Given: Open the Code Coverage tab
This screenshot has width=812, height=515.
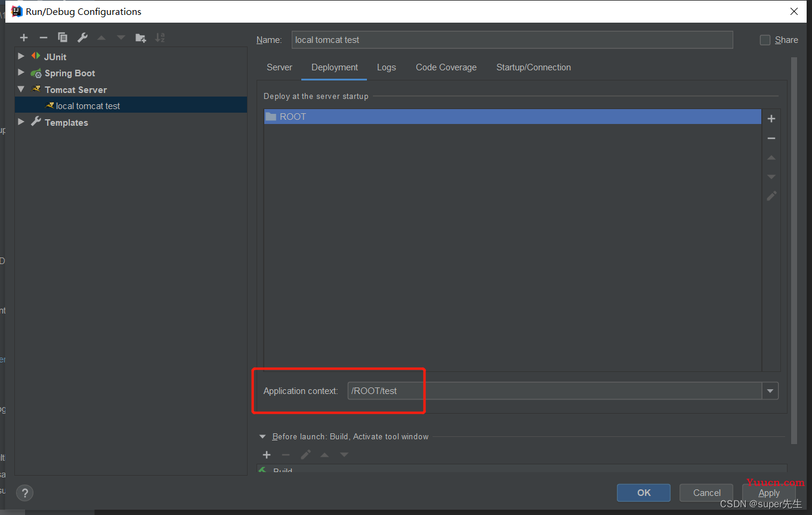Looking at the screenshot, I should 446,67.
